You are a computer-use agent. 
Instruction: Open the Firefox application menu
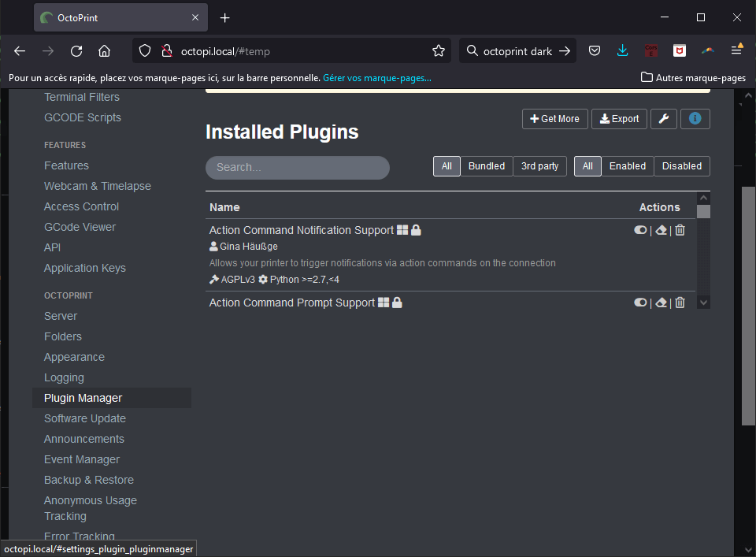tap(737, 50)
